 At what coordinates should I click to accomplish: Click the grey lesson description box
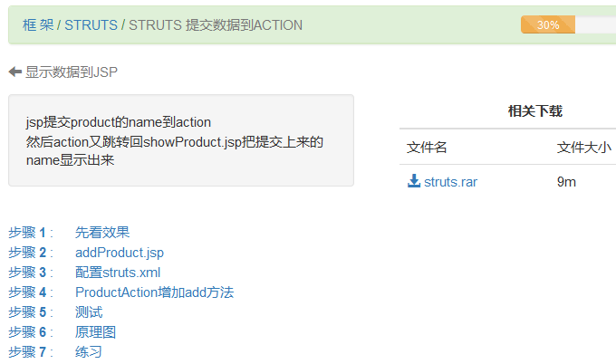(180, 140)
